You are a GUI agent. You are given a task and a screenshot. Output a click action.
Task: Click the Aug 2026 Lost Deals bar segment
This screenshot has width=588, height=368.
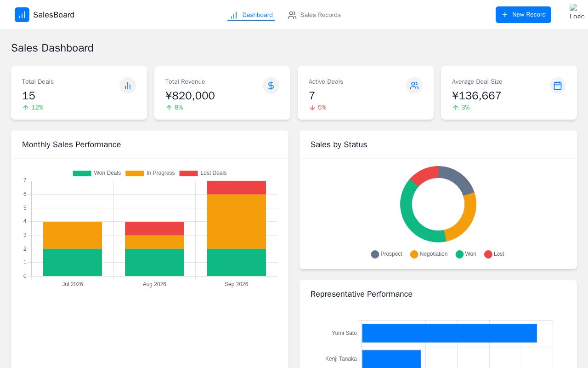pyautogui.click(x=154, y=229)
